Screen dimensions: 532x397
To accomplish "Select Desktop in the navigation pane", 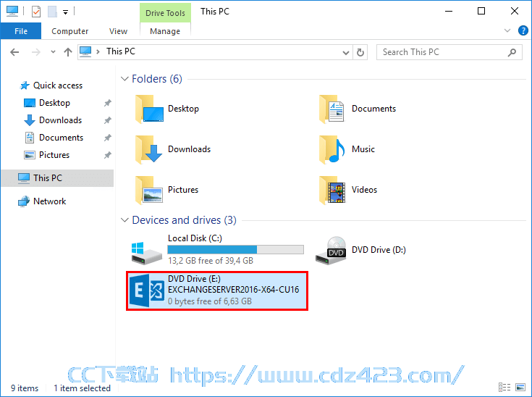I will pos(54,103).
